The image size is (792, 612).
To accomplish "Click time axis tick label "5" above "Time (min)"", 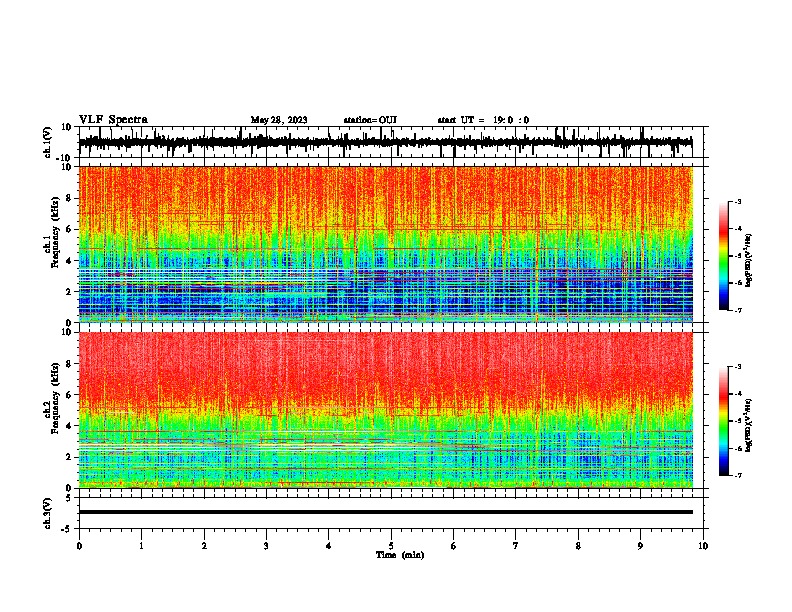I will (391, 546).
